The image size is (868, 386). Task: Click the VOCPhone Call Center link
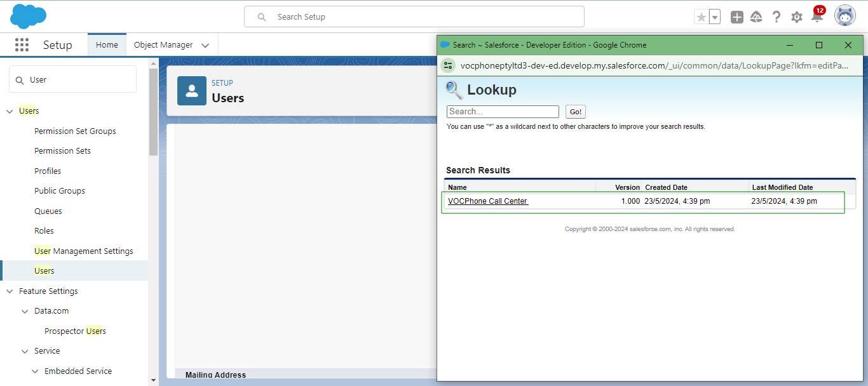[487, 201]
